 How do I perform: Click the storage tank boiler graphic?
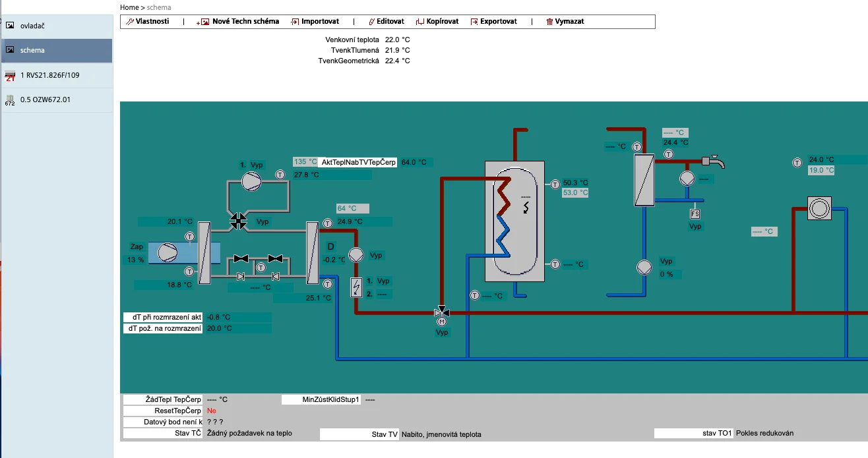pos(514,221)
